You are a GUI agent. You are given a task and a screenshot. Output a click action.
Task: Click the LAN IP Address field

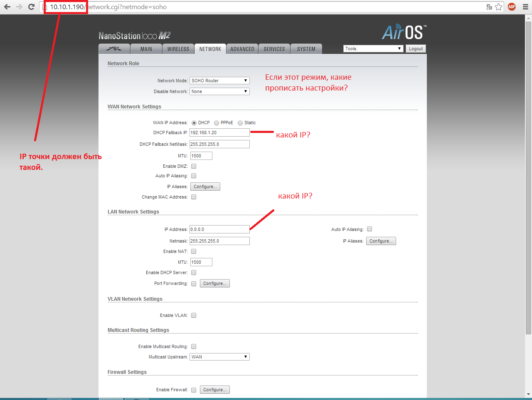coord(219,229)
